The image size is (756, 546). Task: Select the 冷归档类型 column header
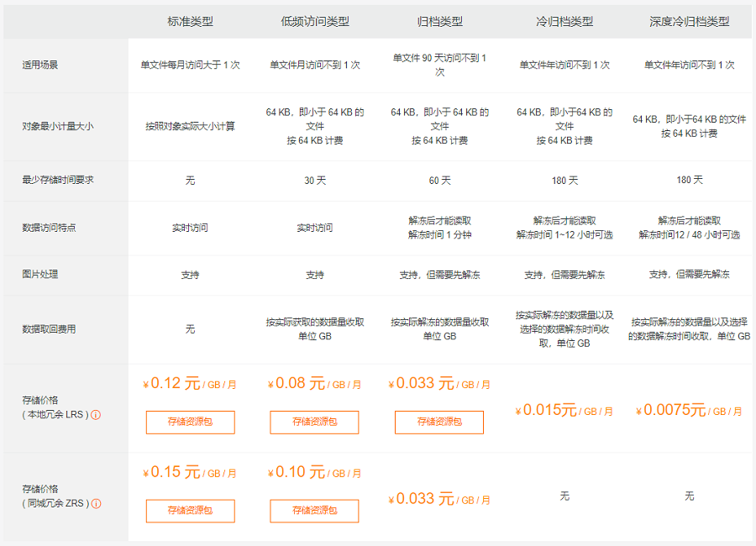coord(564,22)
